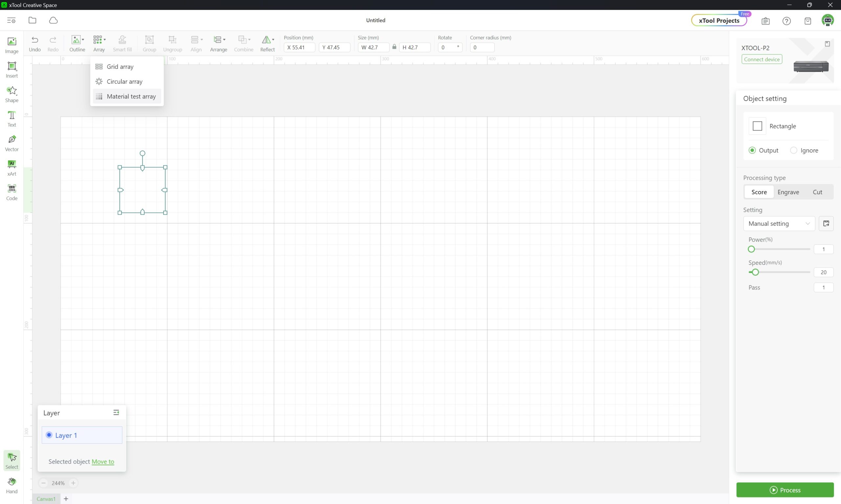This screenshot has height=504, width=841.
Task: Click the Corner radius input field
Action: coord(482,47)
